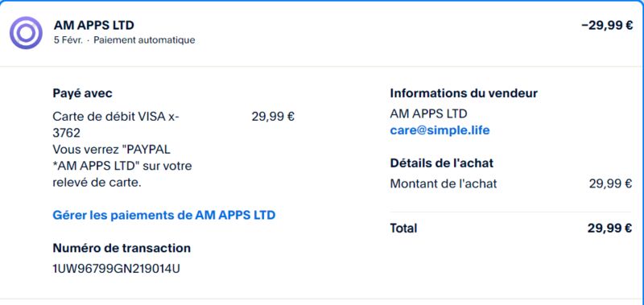Image resolution: width=644 pixels, height=305 pixels.
Task: Click the Total row label
Action: tap(403, 229)
